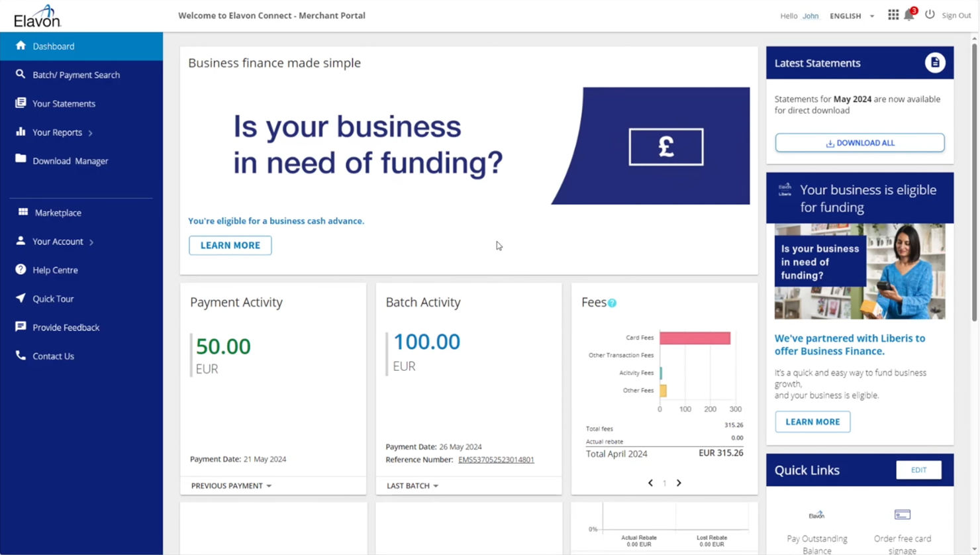980x555 pixels.
Task: Open the Dashboard menu item
Action: click(x=81, y=46)
